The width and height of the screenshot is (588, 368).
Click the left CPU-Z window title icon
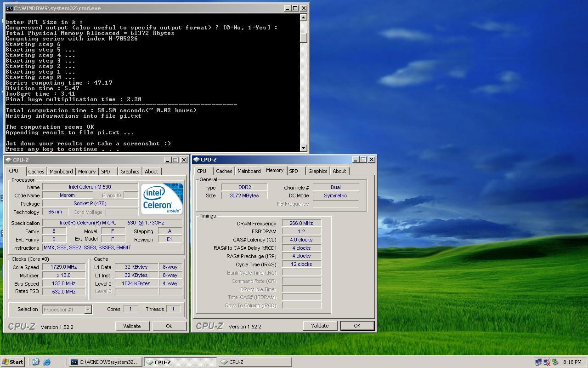coord(8,160)
